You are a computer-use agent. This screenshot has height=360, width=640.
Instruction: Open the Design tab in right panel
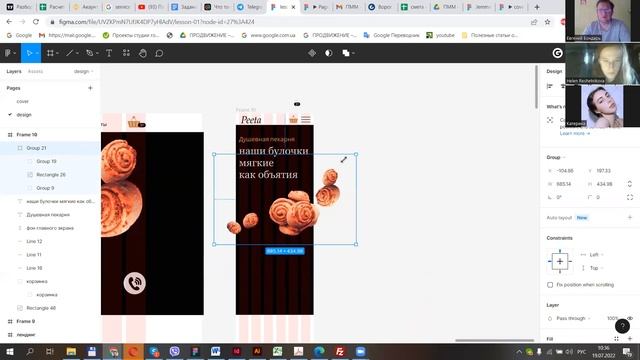click(554, 71)
